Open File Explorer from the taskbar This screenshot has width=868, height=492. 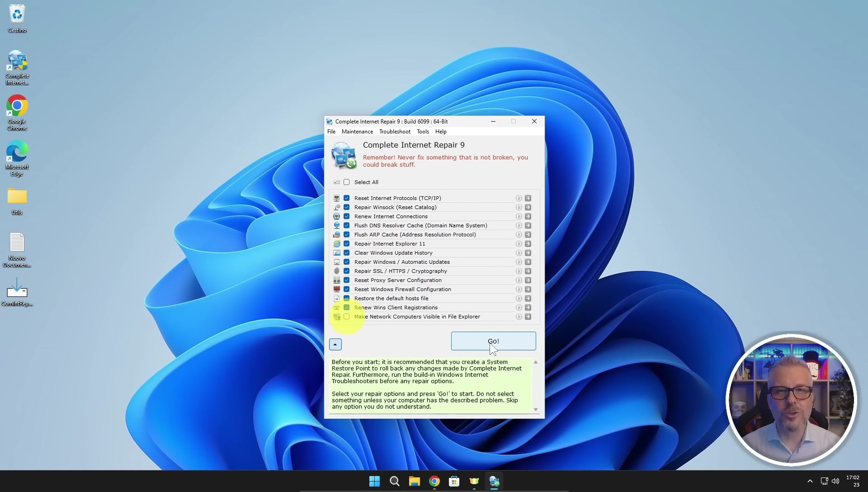coord(415,481)
